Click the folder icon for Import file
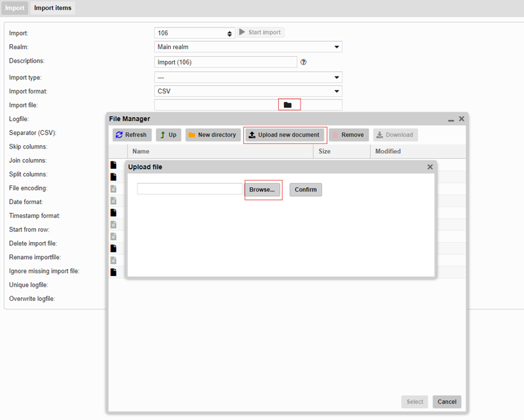Image resolution: width=524 pixels, height=420 pixels. (288, 105)
